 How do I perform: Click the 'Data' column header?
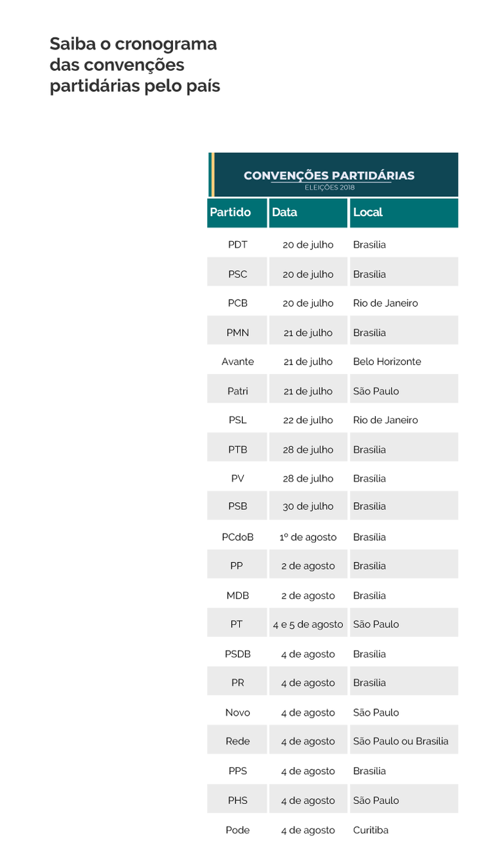[284, 212]
